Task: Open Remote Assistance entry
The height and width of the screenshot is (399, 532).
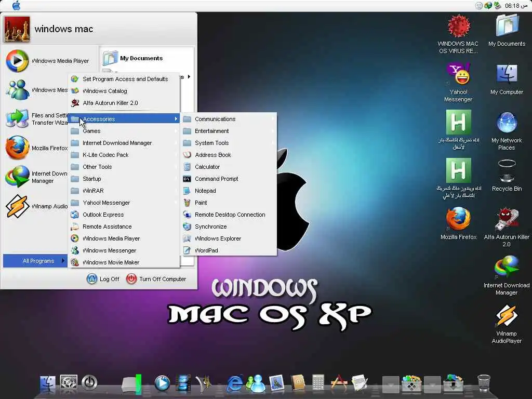Action: click(x=124, y=227)
